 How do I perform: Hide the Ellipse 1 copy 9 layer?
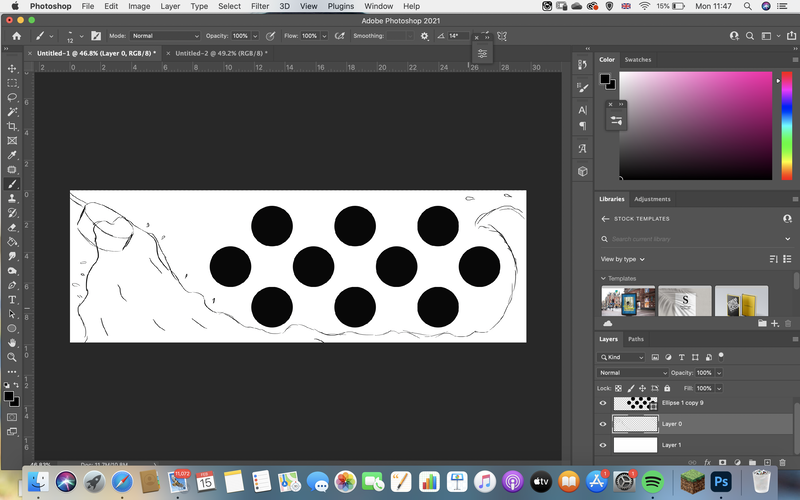point(603,403)
